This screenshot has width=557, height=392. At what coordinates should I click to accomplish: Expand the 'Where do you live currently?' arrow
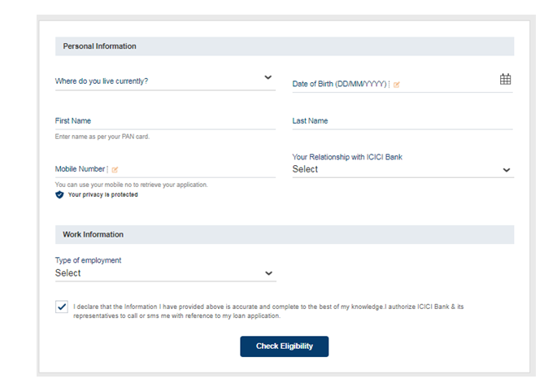(x=268, y=78)
